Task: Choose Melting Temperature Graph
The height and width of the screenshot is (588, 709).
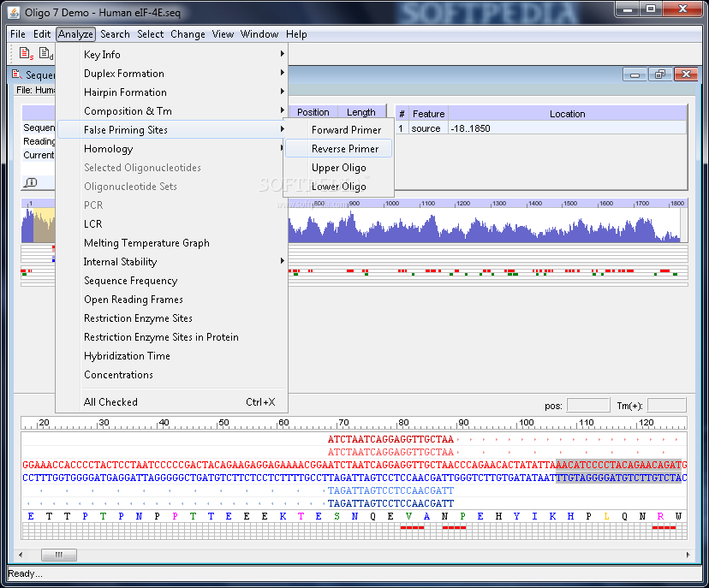Action: pos(146,243)
